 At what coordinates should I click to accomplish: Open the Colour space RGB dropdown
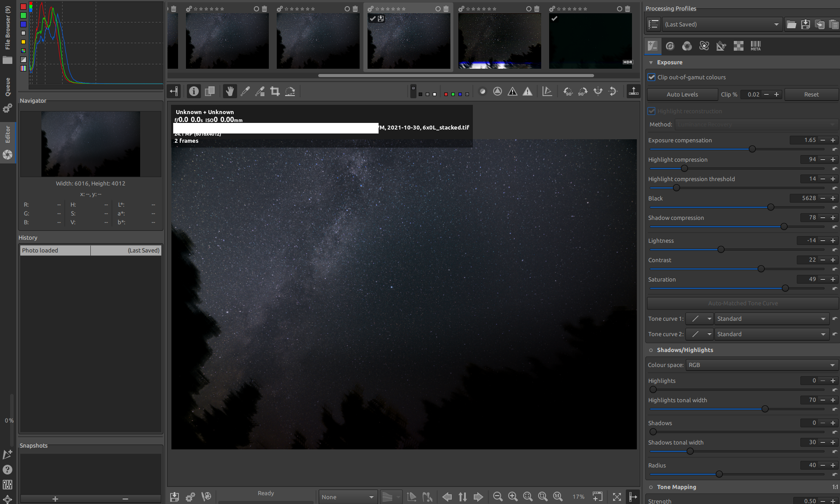click(762, 365)
